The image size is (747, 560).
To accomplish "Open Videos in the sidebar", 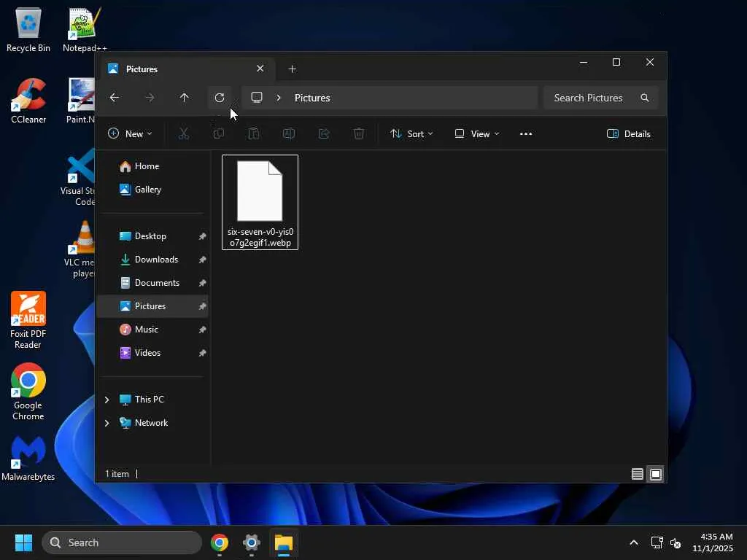I will (x=152, y=353).
